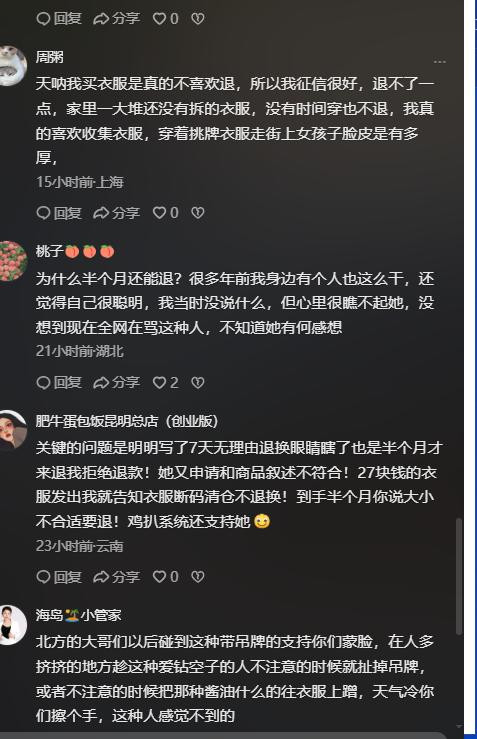Viewport: 477px width, 739px height.
Task: Like 周粥's comment with the heart icon
Action: 159,213
